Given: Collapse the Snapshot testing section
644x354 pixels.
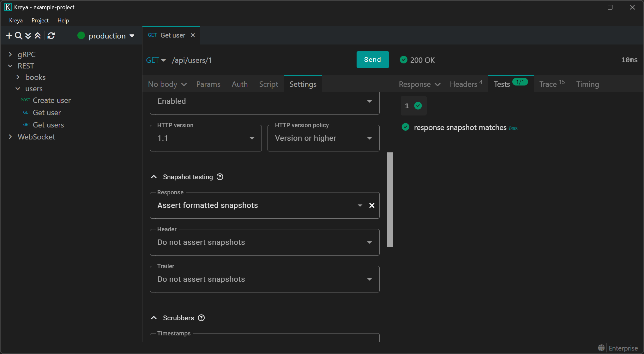Looking at the screenshot, I should click(x=154, y=177).
